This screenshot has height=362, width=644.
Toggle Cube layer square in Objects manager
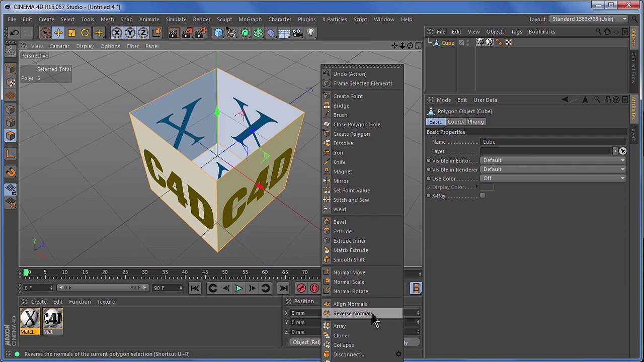pos(461,43)
